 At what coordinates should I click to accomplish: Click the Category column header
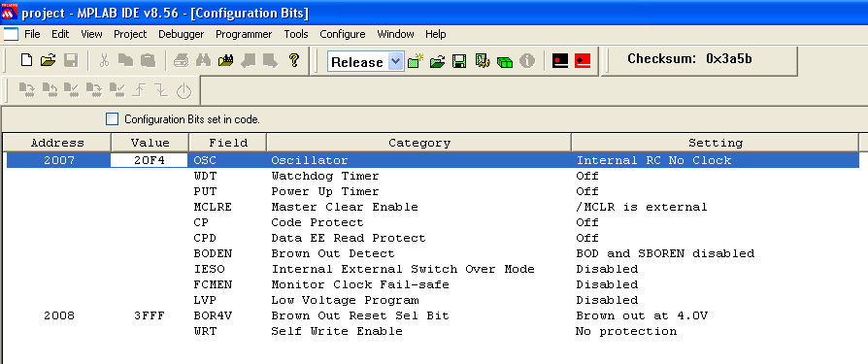pos(419,143)
